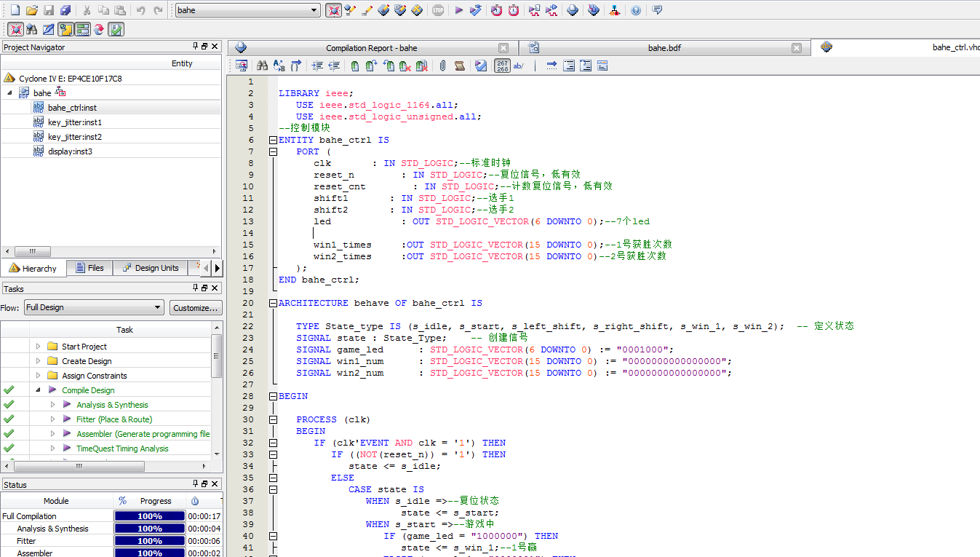Switch to the Files tab
Screen dimensions: 980x557
pos(89,268)
